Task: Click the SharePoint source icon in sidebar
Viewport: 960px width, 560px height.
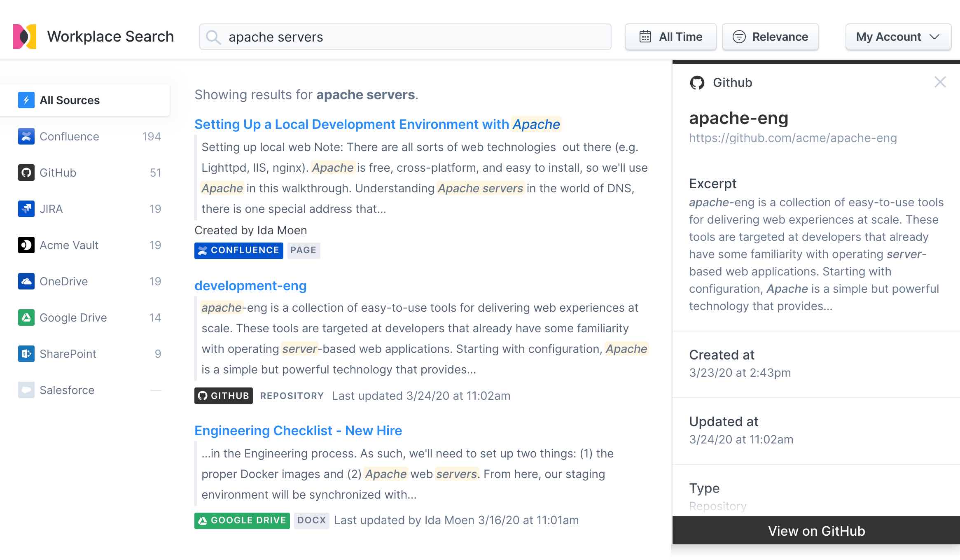Action: pos(26,354)
